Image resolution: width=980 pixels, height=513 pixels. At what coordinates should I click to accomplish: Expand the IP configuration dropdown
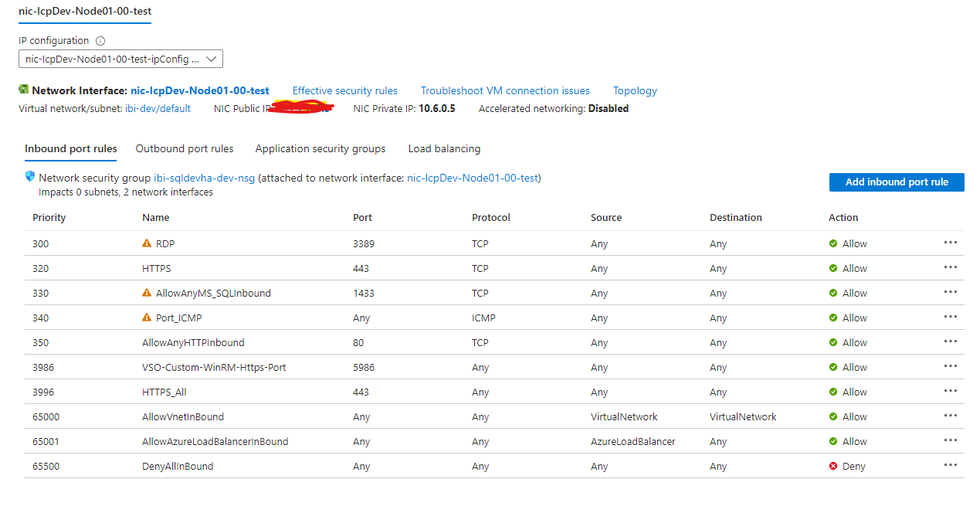pyautogui.click(x=120, y=59)
